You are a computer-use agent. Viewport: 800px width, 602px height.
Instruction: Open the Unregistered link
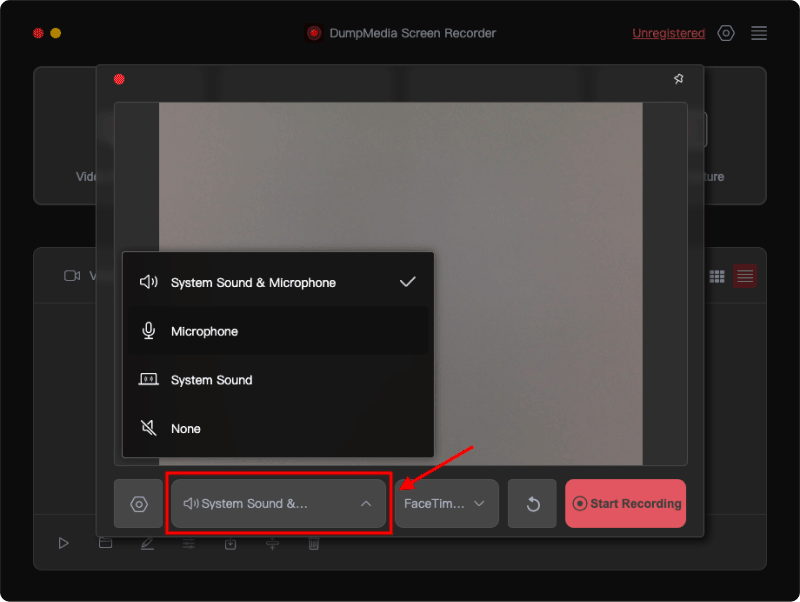668,33
